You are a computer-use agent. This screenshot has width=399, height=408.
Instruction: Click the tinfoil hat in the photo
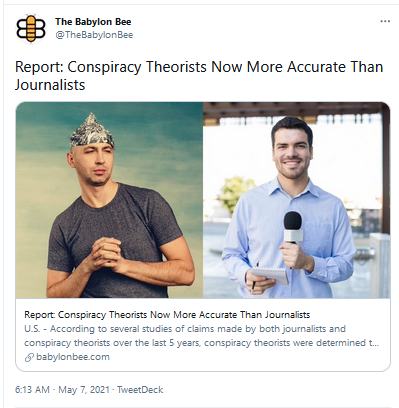tap(92, 130)
